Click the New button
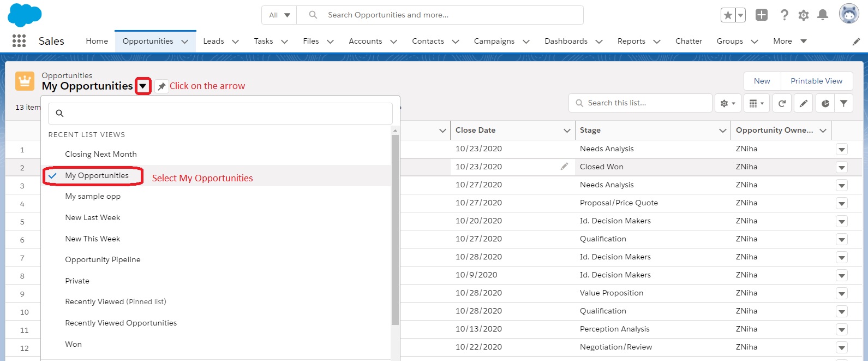 [762, 81]
